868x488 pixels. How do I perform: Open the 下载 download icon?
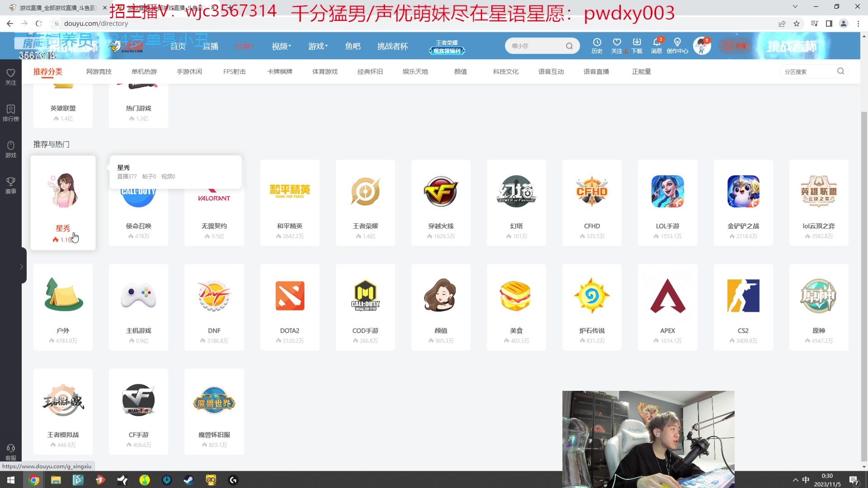pyautogui.click(x=637, y=46)
